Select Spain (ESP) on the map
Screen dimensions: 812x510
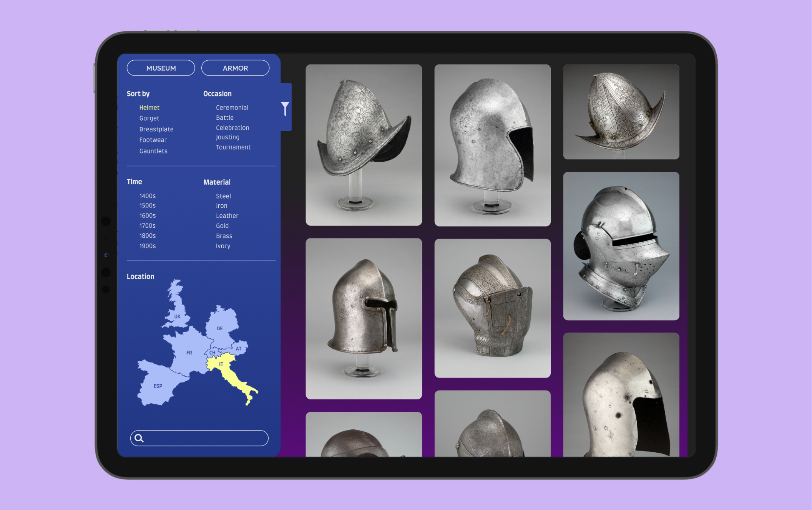158,386
